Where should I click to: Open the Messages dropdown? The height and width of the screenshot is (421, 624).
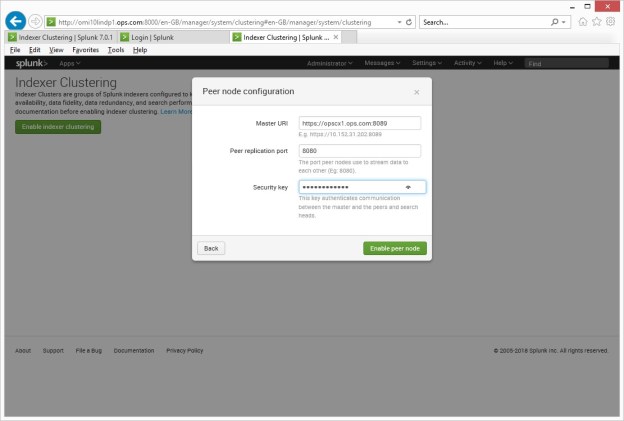[381, 63]
